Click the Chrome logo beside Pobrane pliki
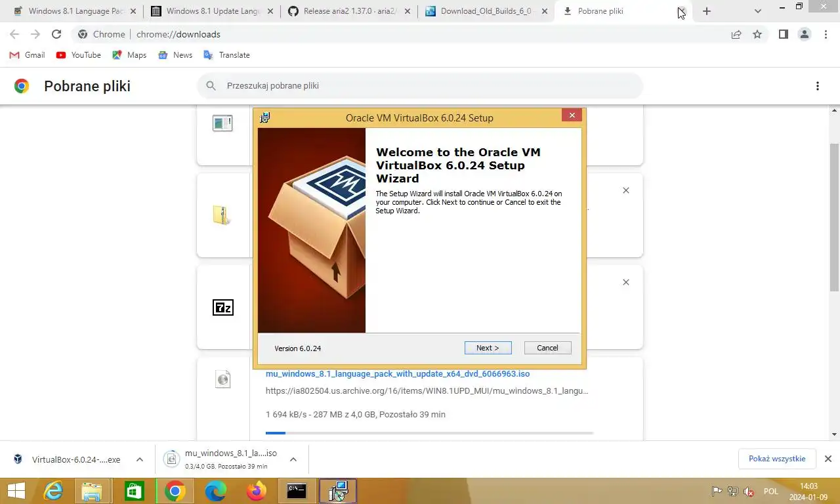Screen dimensions: 840x504 (x=22, y=86)
